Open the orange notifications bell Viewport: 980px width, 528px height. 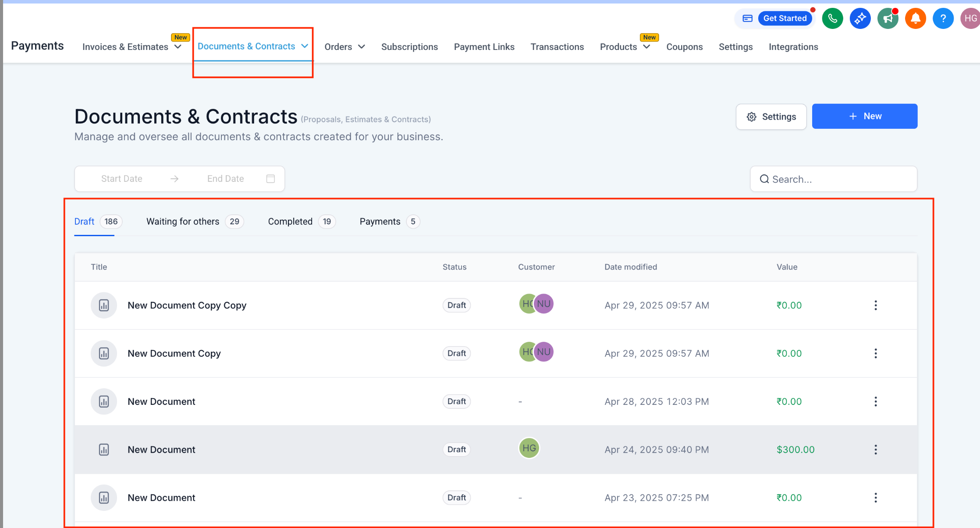916,18
